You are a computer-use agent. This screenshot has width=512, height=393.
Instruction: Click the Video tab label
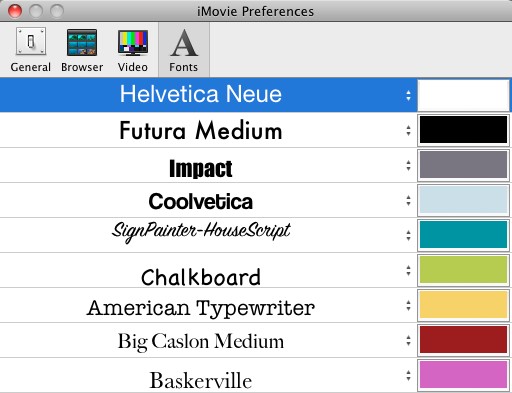point(133,67)
